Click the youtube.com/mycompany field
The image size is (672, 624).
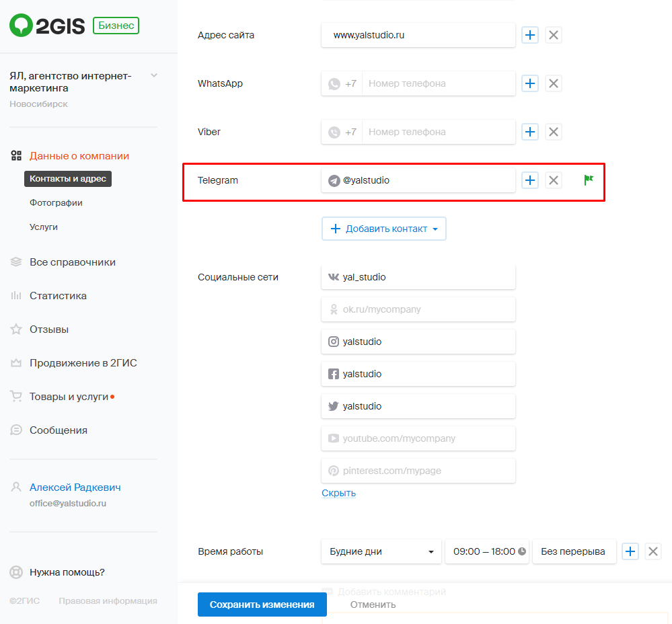click(418, 438)
